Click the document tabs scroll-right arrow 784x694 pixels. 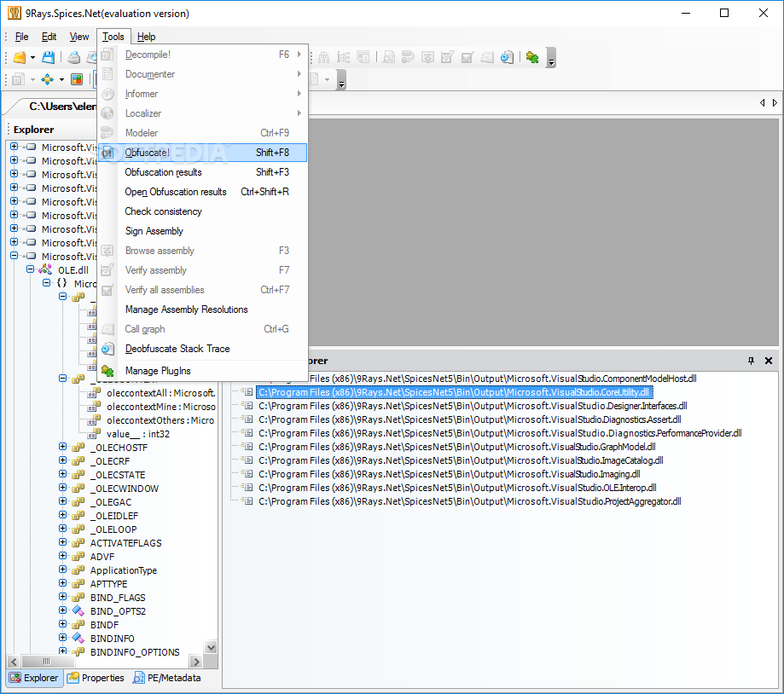point(775,103)
